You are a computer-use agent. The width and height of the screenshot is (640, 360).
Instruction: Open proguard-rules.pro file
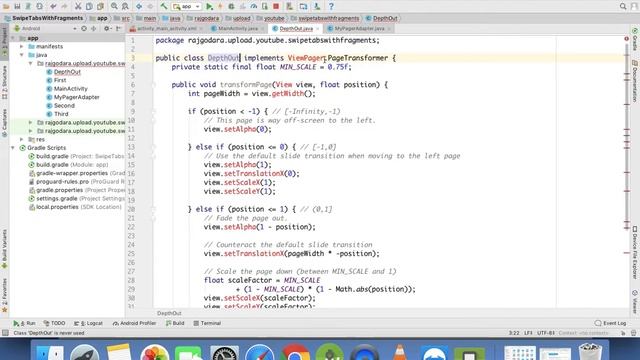point(77,182)
